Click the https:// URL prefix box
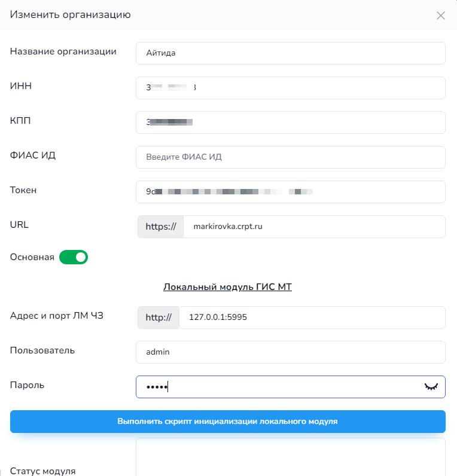457x476 pixels. pyautogui.click(x=161, y=227)
